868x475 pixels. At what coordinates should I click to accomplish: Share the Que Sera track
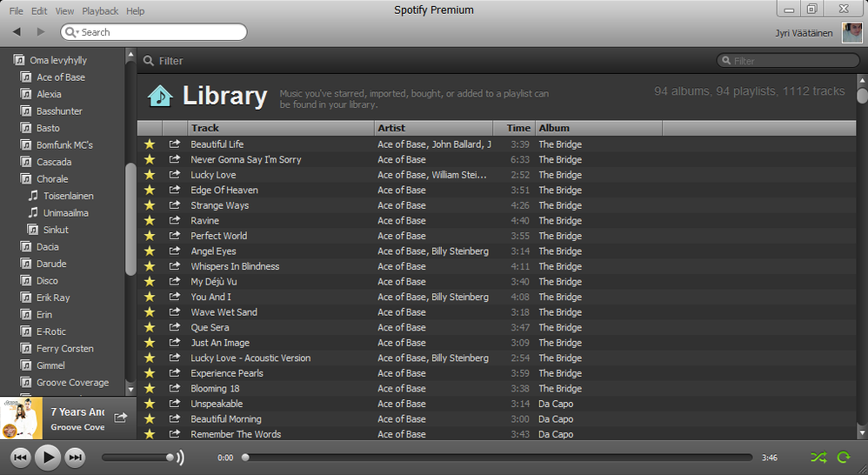coord(174,327)
